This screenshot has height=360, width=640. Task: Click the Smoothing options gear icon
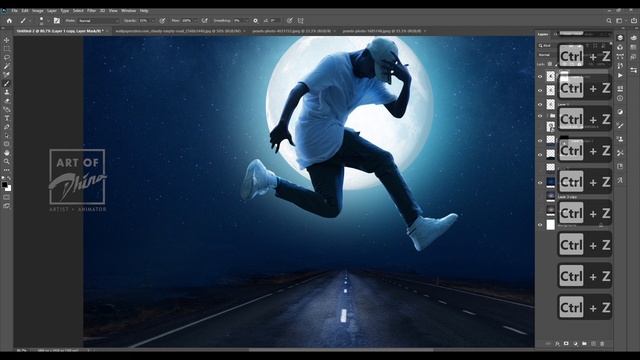coord(256,20)
